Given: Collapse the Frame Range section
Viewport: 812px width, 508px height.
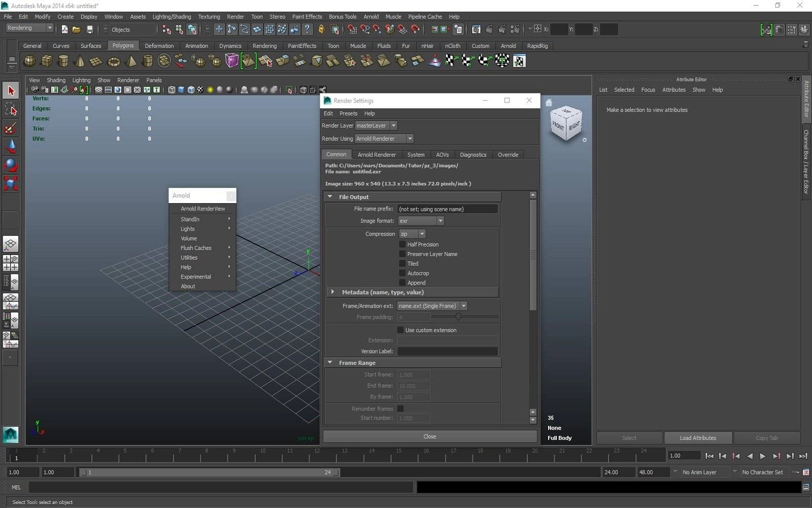Looking at the screenshot, I should tap(330, 363).
